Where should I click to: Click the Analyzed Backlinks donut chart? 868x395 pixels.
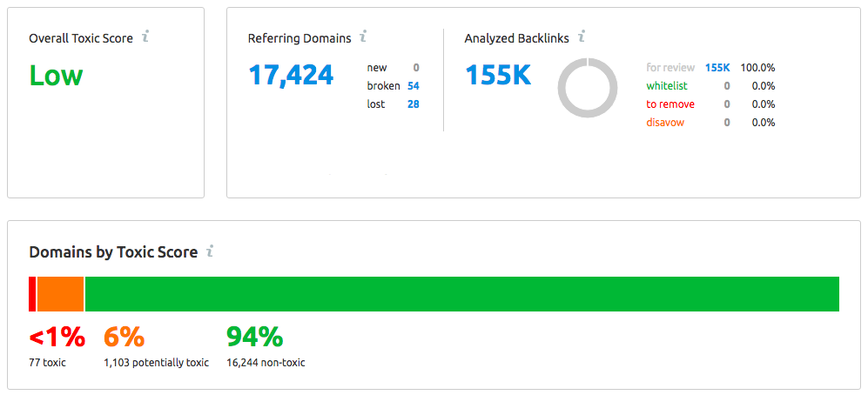point(588,87)
